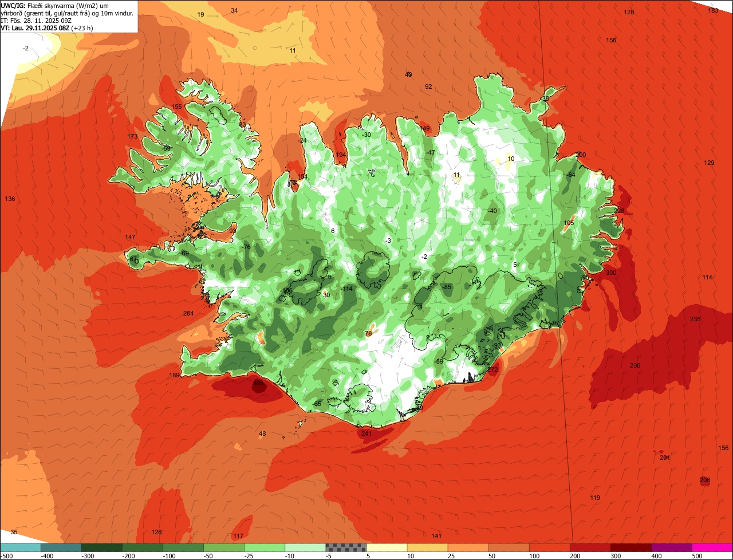Image resolution: width=733 pixels, height=560 pixels.
Task: Click the -10 to -5 pale green swatch
Action: [x=305, y=547]
